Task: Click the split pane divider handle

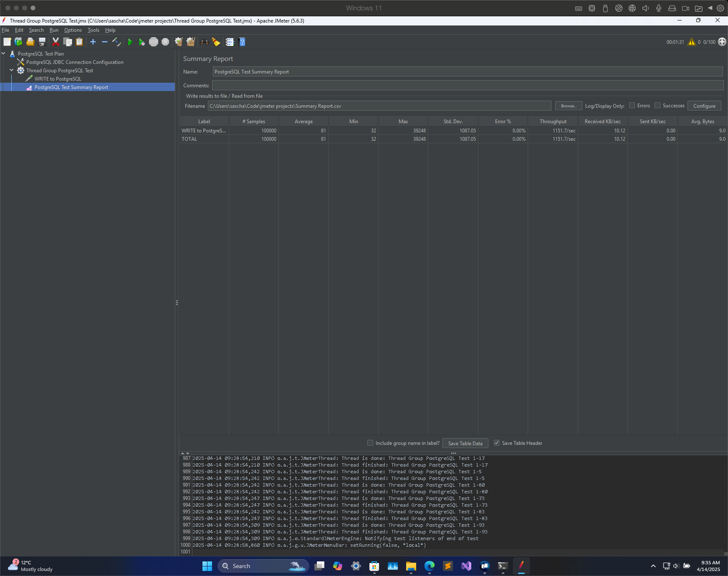Action: [177, 303]
